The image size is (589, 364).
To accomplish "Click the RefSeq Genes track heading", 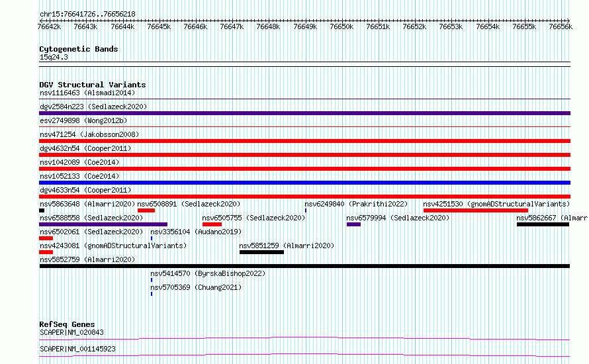I will (67, 324).
